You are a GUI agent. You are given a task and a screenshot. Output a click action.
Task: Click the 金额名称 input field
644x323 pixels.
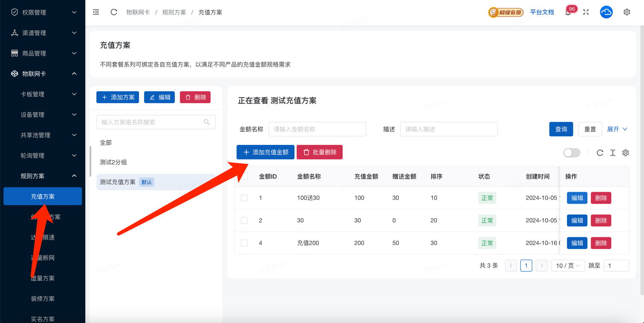click(317, 129)
